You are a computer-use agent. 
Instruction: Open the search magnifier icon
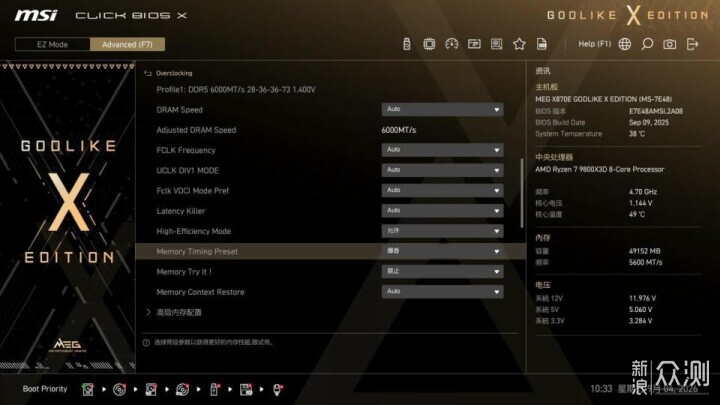(647, 44)
